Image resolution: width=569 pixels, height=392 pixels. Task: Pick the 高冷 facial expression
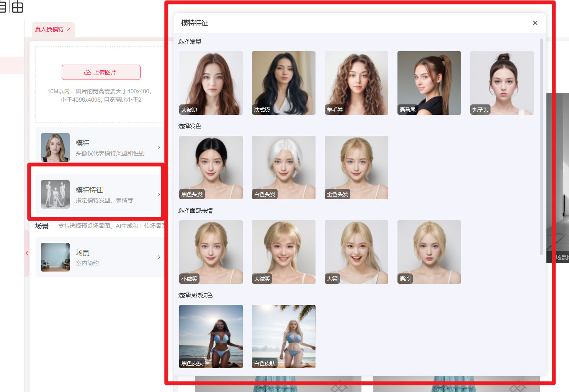point(429,252)
